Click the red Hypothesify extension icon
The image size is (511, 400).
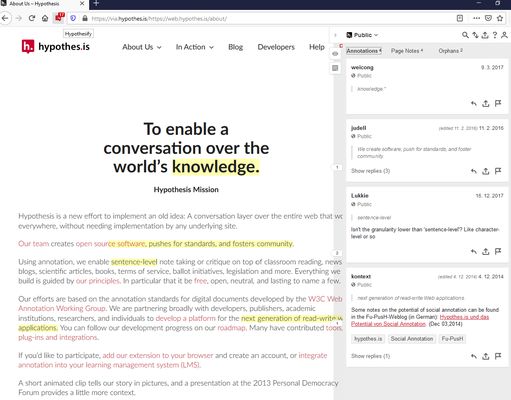[x=59, y=17]
